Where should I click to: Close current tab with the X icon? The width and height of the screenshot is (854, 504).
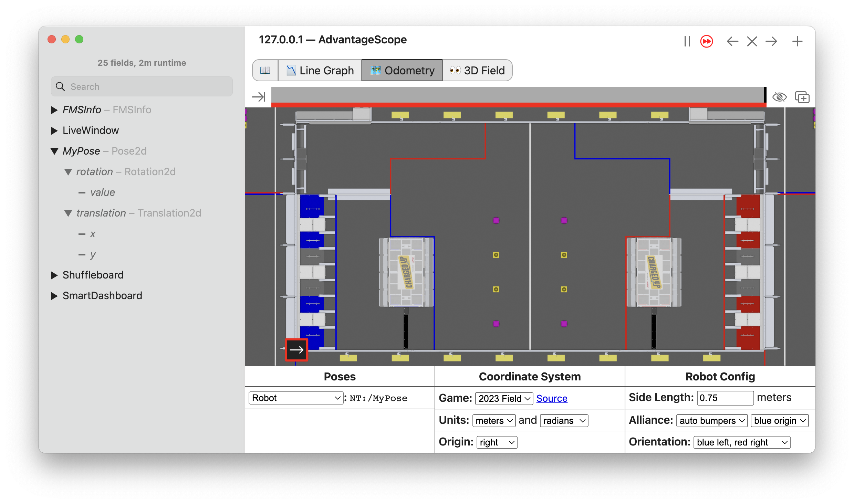click(752, 41)
